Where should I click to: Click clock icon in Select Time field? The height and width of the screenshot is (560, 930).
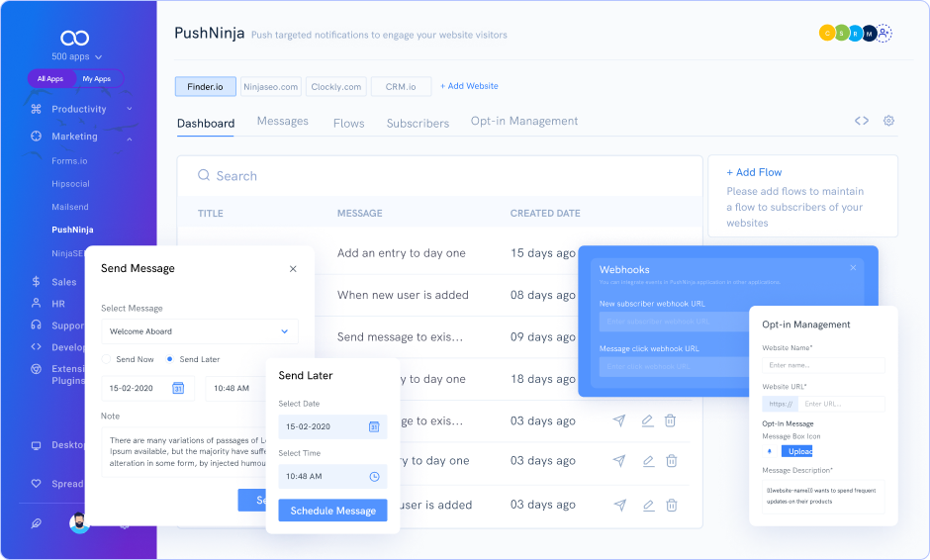point(374,476)
